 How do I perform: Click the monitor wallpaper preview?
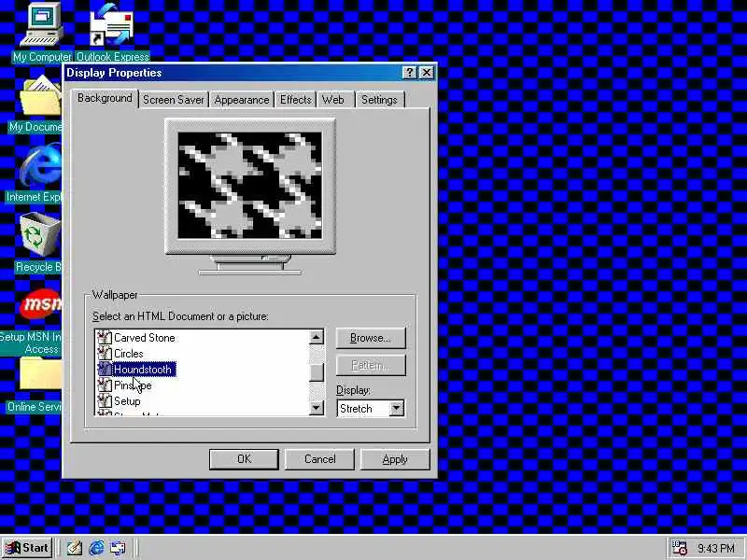pyautogui.click(x=249, y=186)
